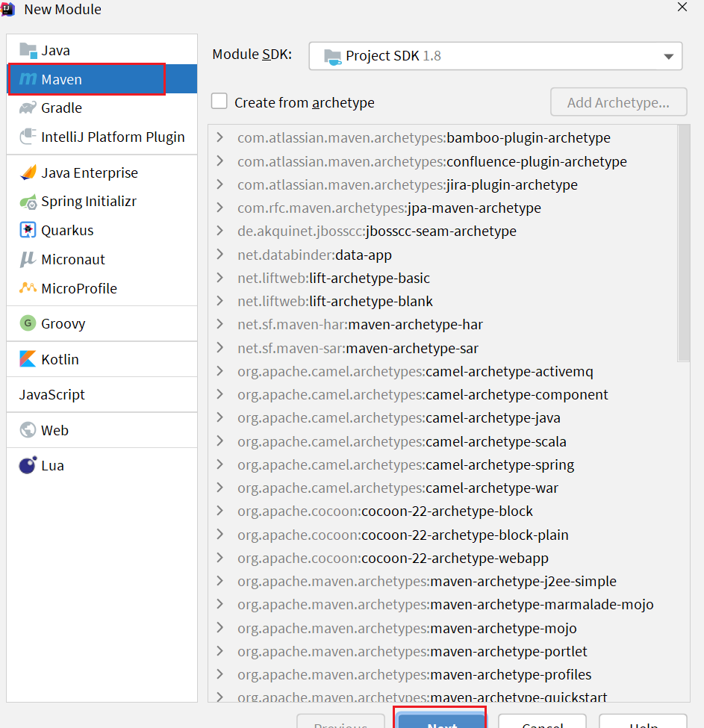Click the IntelliJ logo in title bar
The width and height of the screenshot is (704, 728).
tap(7, 9)
